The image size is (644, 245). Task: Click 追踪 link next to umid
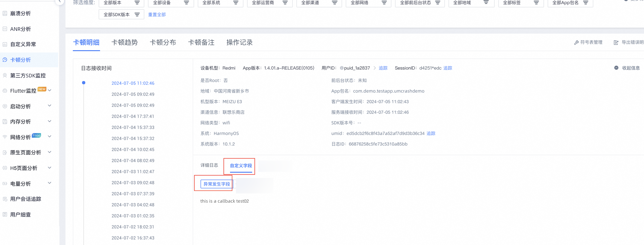pyautogui.click(x=431, y=133)
